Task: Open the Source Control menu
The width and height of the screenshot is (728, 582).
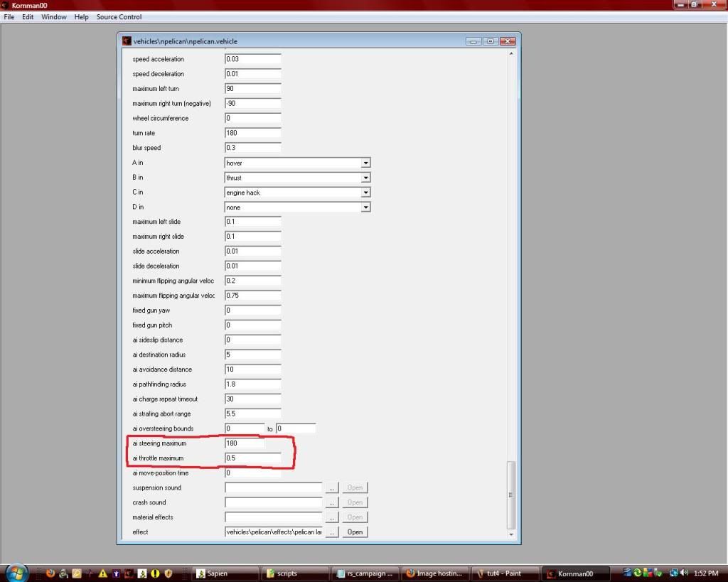Action: coord(119,17)
